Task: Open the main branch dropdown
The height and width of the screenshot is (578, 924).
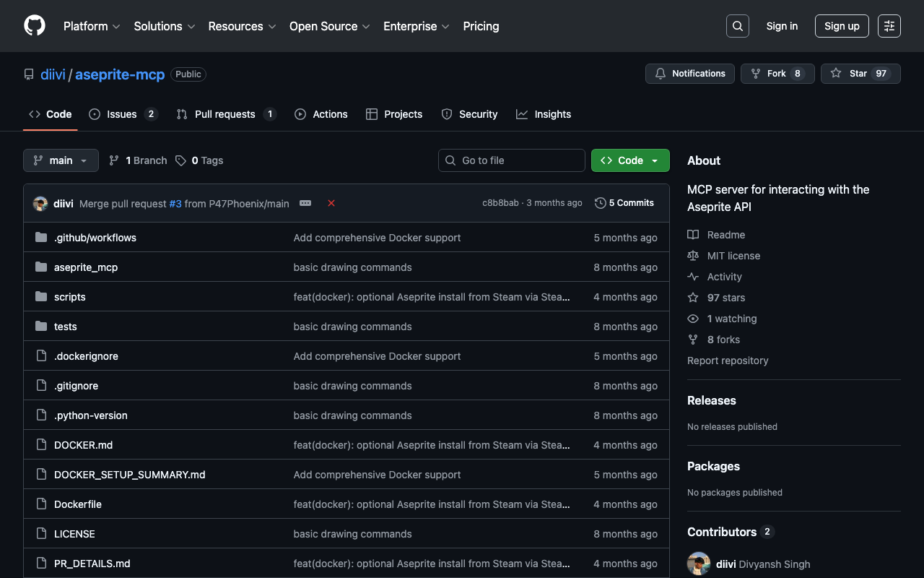Action: click(61, 160)
